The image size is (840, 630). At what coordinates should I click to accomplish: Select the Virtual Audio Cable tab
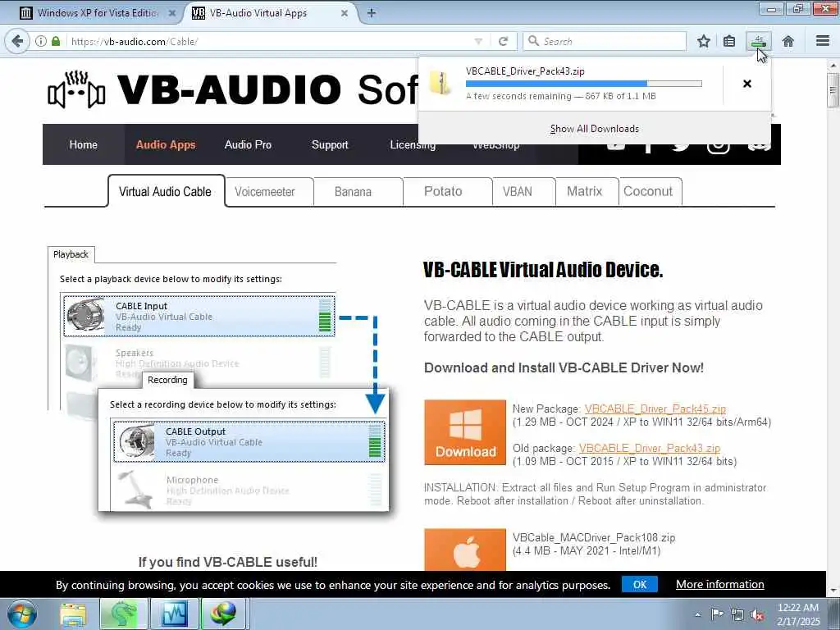pos(166,191)
